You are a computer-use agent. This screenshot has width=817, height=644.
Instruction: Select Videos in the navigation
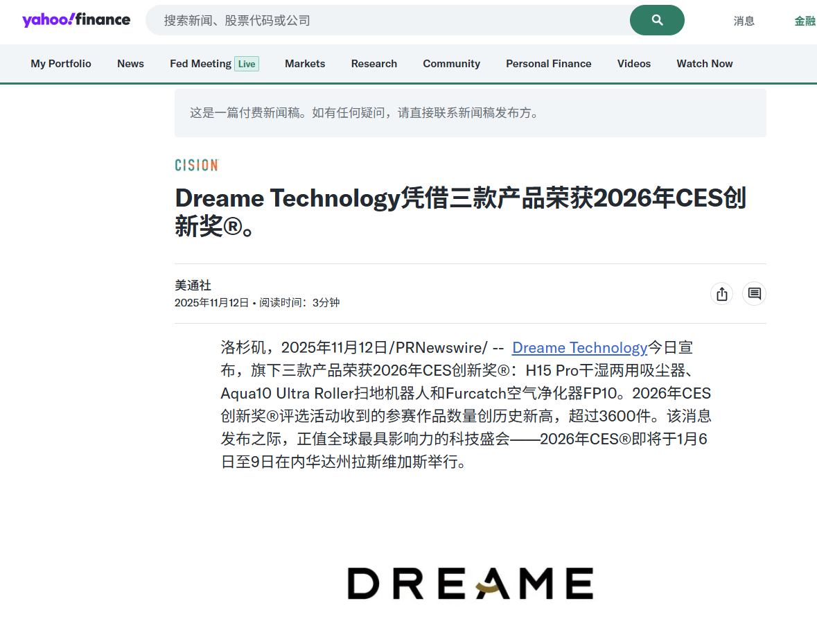tap(633, 63)
